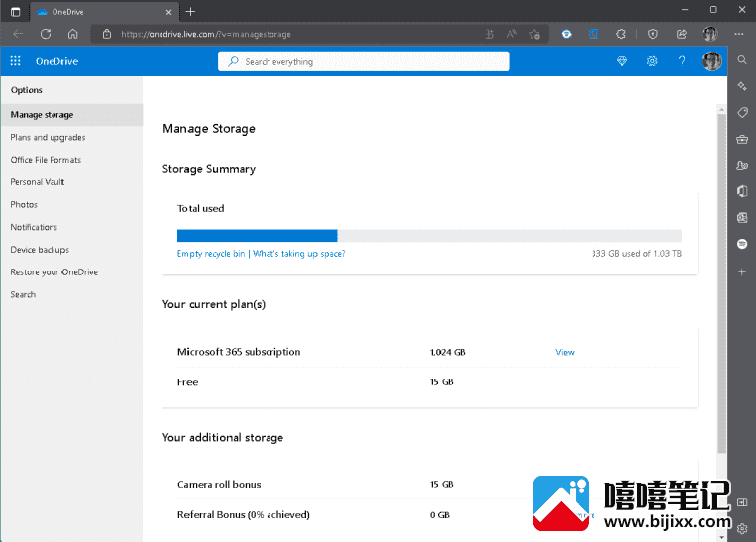
Task: Click the OneDrive header logo text
Action: (x=56, y=61)
